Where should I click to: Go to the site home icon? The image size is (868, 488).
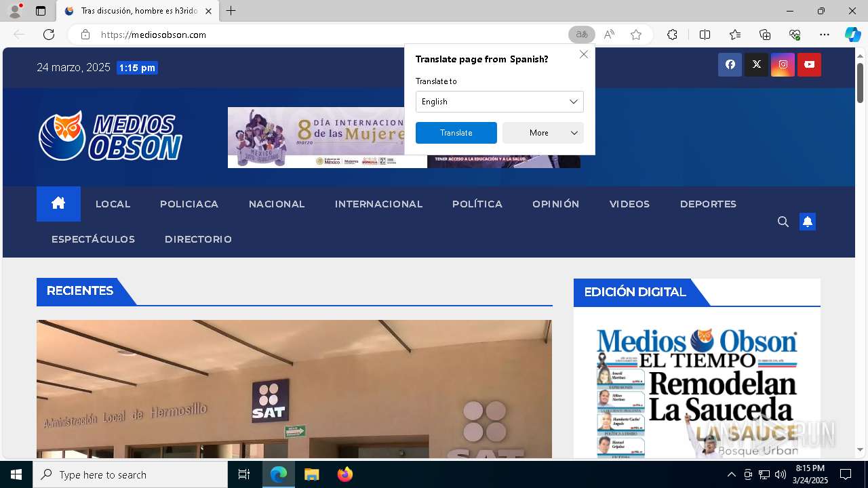click(x=58, y=203)
